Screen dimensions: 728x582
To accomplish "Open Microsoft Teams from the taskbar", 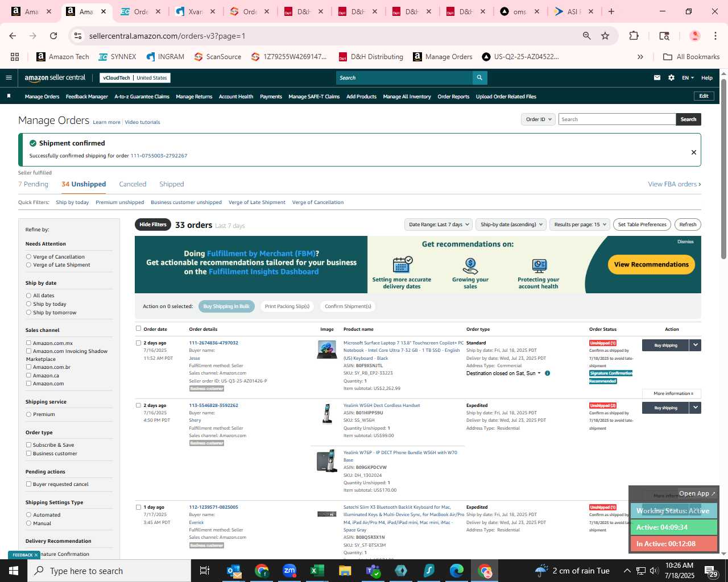I will [x=373, y=571].
